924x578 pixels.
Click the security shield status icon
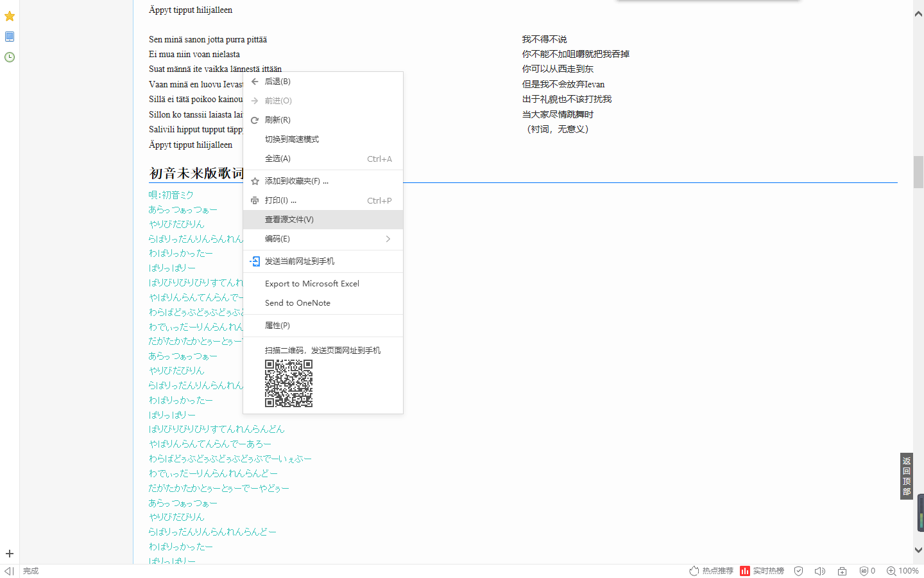click(798, 571)
